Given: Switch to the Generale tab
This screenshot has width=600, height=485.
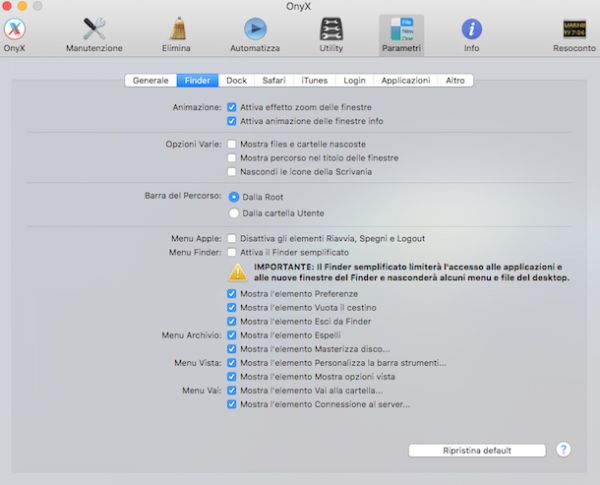Looking at the screenshot, I should pos(151,80).
